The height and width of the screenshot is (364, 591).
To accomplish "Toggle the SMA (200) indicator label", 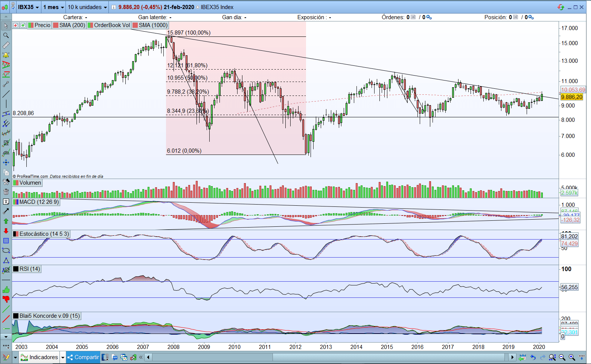I will pyautogui.click(x=69, y=25).
